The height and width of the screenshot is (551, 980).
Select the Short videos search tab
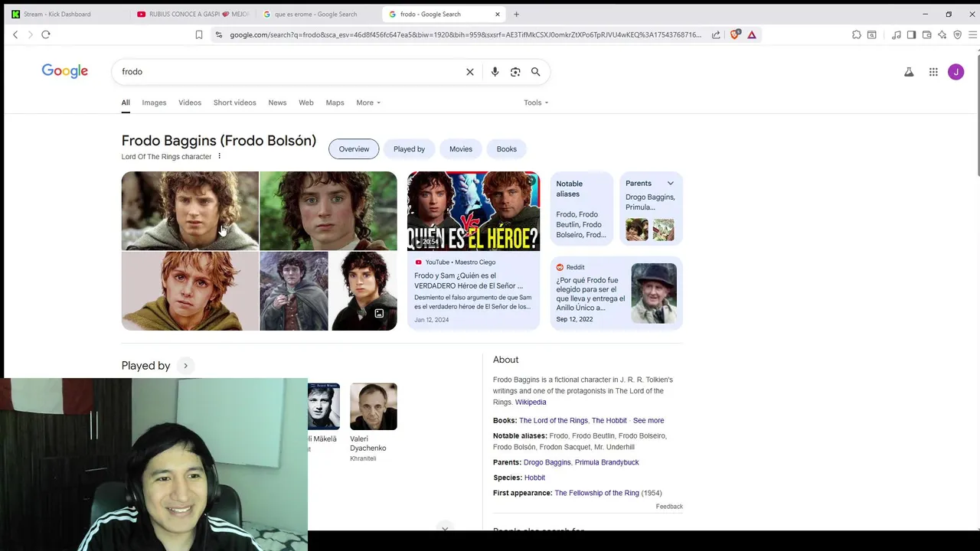coord(235,103)
